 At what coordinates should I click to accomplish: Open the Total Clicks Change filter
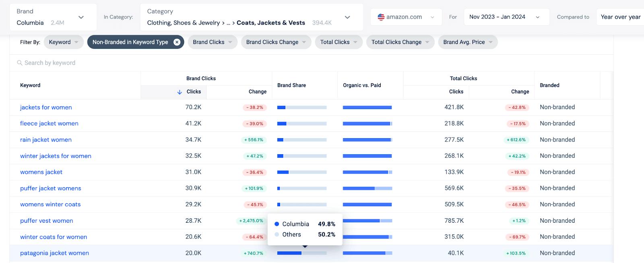(x=400, y=42)
